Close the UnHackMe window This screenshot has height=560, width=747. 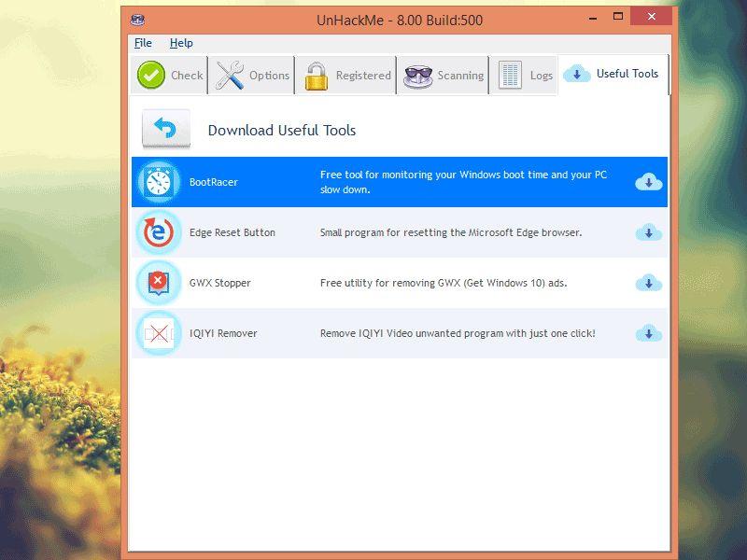tap(651, 17)
